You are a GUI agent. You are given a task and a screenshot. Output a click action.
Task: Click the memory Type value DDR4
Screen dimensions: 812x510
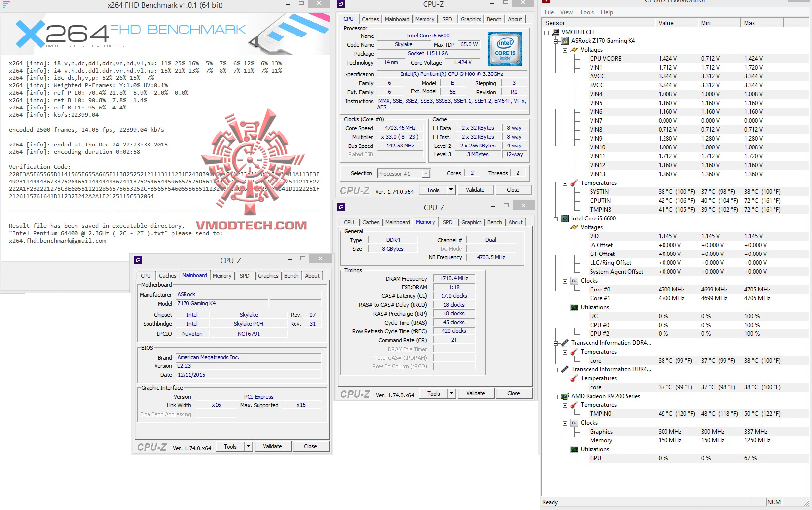point(393,240)
